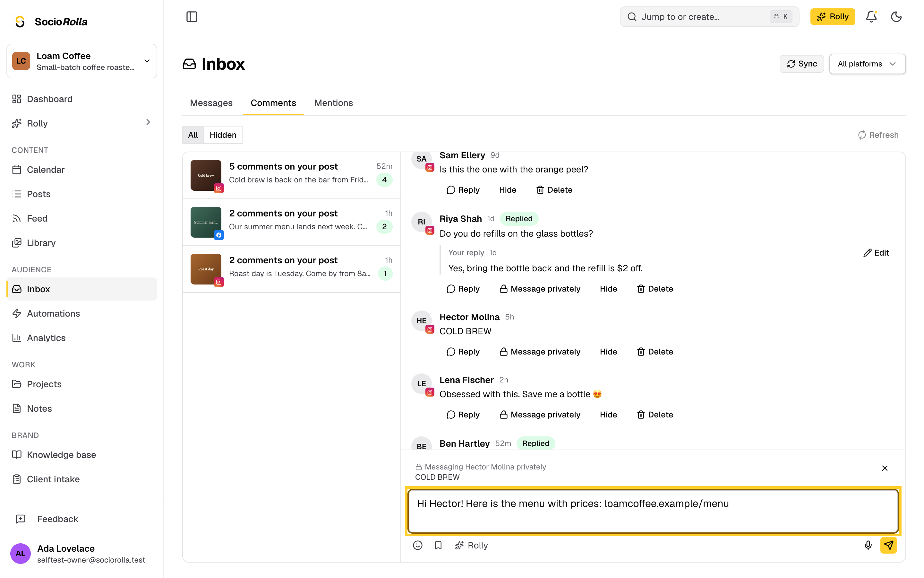Refresh the comments list
The image size is (924, 578).
[878, 135]
